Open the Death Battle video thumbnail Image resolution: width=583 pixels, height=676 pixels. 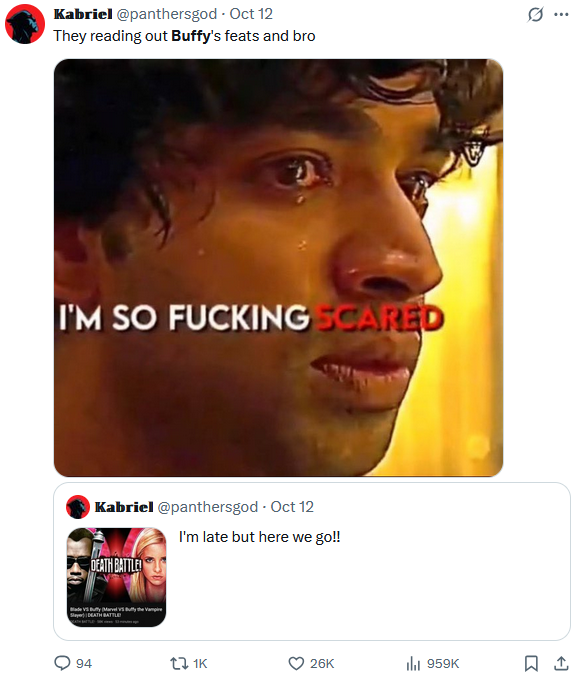[116, 577]
